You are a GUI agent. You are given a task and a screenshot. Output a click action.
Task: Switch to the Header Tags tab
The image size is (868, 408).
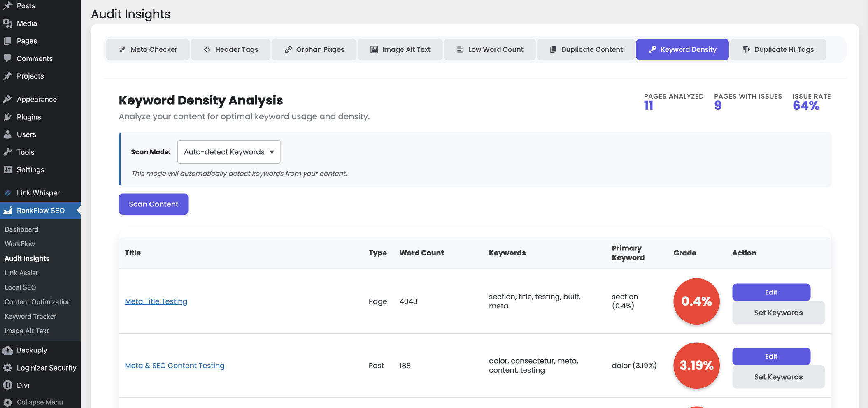click(231, 50)
